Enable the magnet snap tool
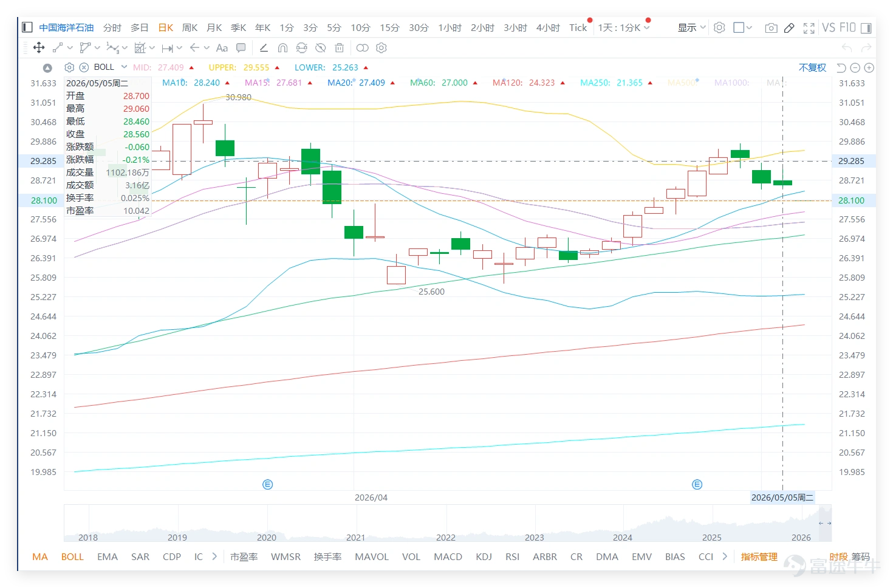This screenshot has width=893, height=588. [282, 48]
